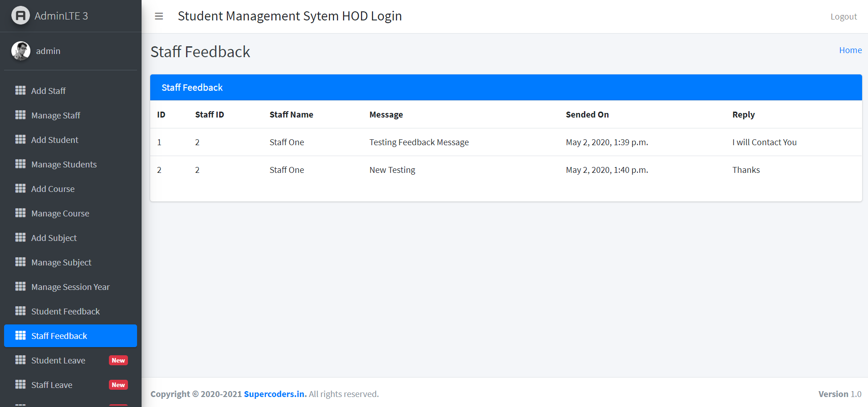The width and height of the screenshot is (868, 407).
Task: Click date 'May 2, 2020, 1:40 p.m.'
Action: click(x=607, y=170)
